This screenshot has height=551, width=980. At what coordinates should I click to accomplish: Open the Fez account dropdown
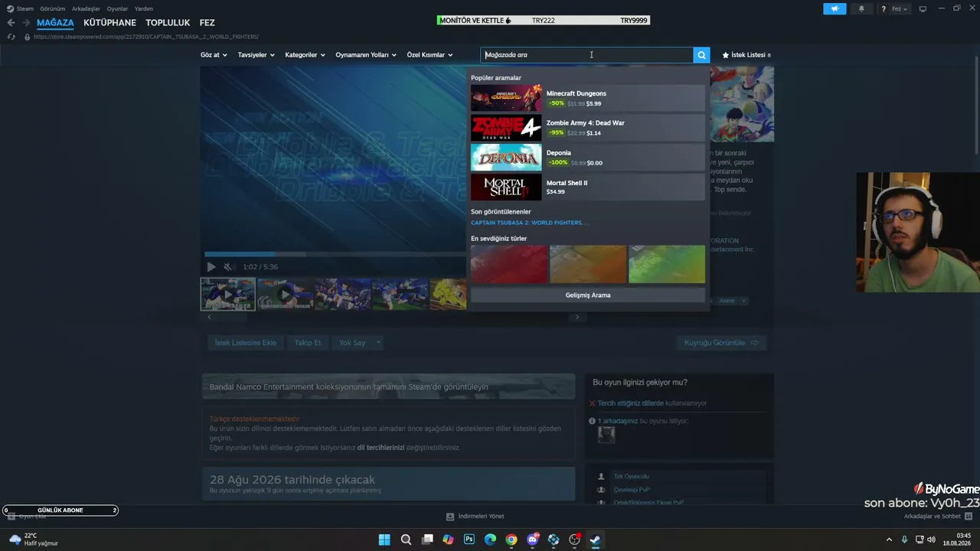(x=900, y=9)
